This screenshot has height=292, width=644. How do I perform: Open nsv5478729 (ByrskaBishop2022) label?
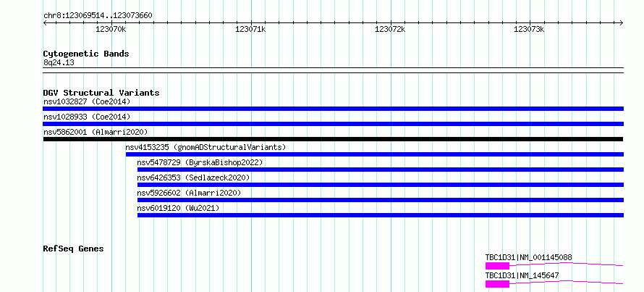(200, 162)
